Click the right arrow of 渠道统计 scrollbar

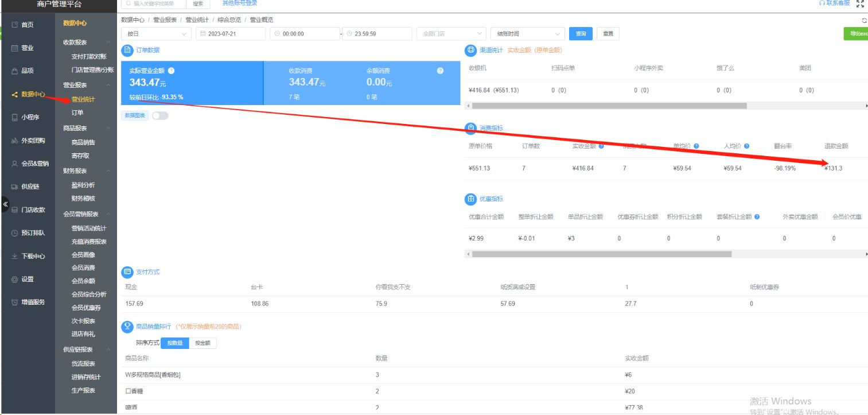(866, 106)
